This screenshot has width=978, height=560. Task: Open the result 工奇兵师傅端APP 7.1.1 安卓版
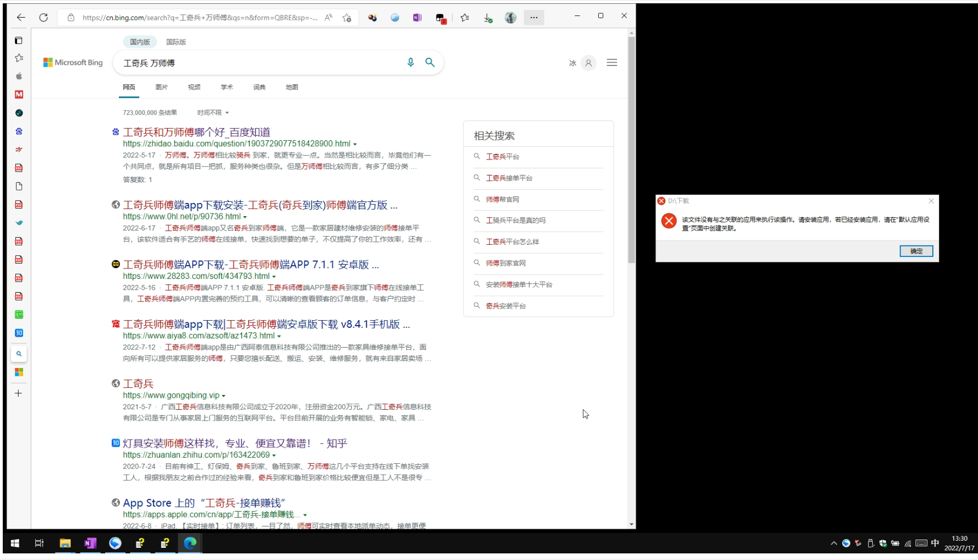pyautogui.click(x=251, y=265)
